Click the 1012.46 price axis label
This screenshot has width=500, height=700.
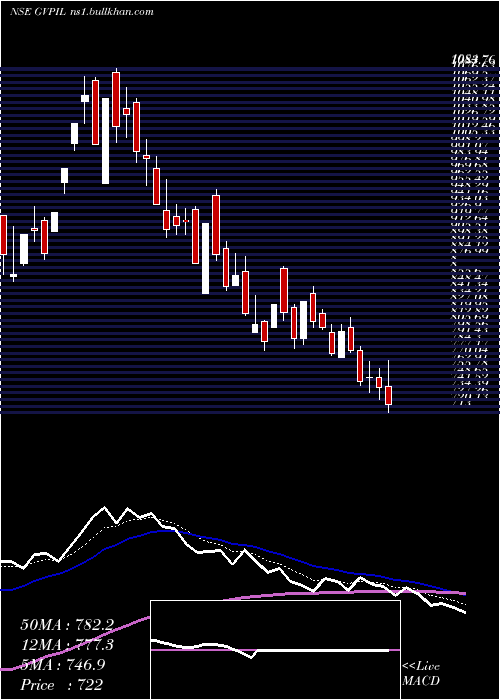pos(473,125)
